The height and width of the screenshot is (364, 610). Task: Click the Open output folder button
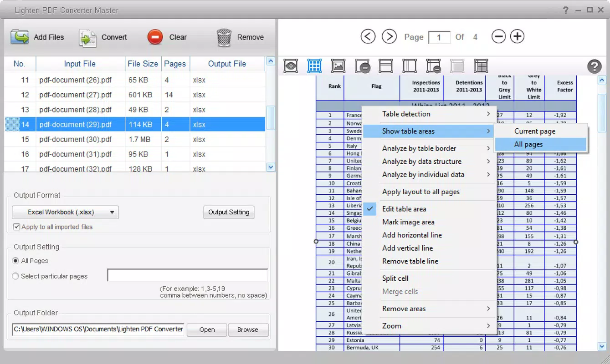(x=207, y=330)
